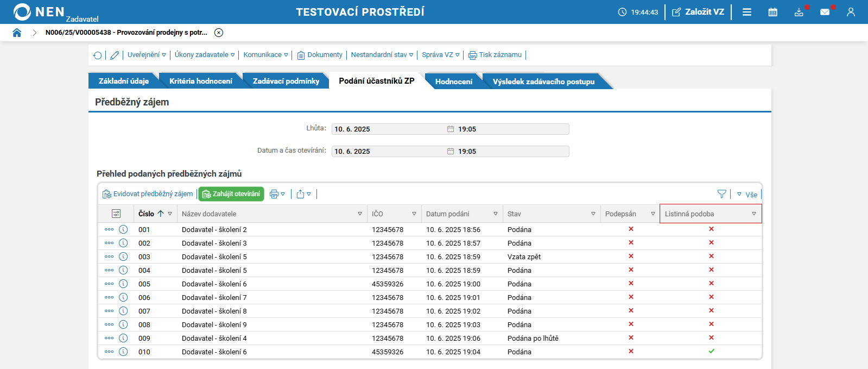Open the calendar icon in header
Viewport: 868px width, 369px height.
(772, 12)
